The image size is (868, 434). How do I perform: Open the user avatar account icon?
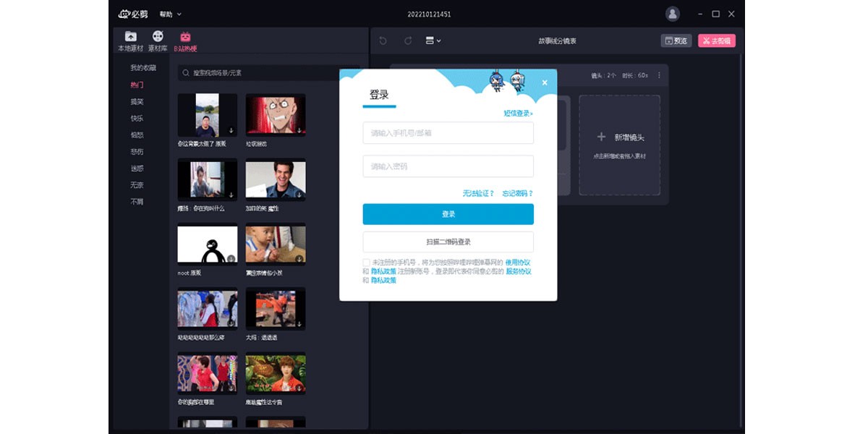673,14
